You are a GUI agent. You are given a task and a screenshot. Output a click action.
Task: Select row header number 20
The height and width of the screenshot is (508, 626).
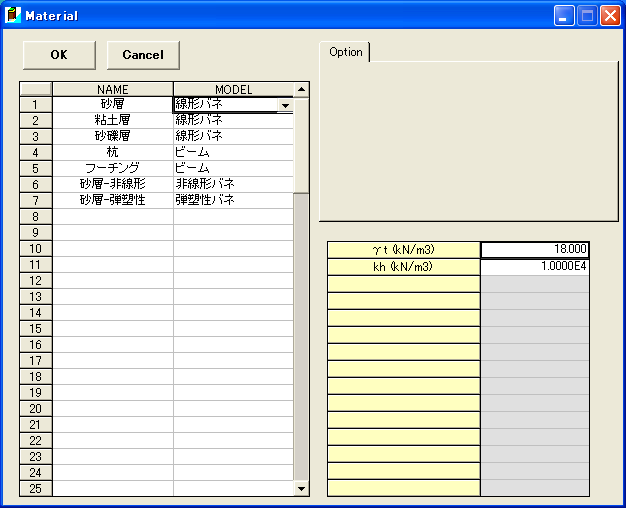(36, 408)
